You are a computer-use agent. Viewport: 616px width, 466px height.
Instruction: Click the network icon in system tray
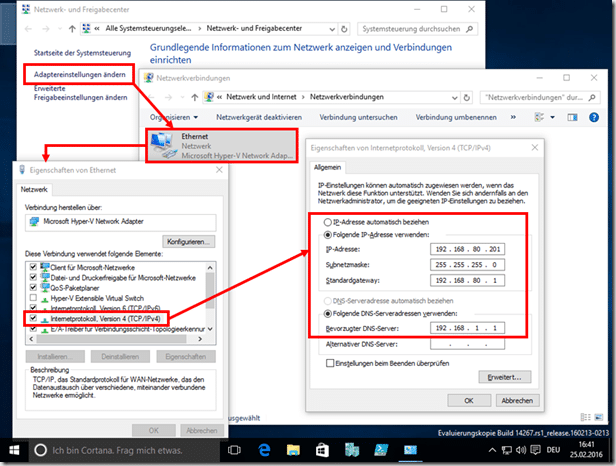(x=507, y=450)
